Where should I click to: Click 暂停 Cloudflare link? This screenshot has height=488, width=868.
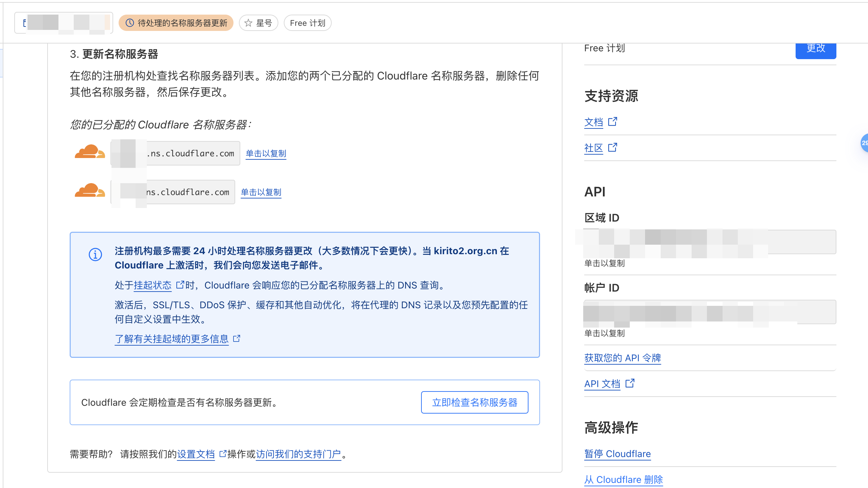click(x=617, y=454)
